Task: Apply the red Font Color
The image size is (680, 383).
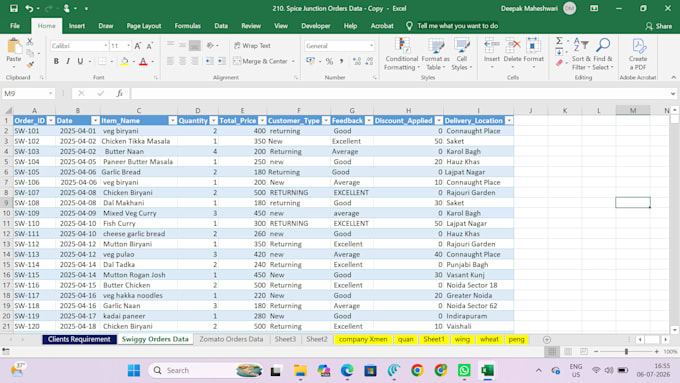Action: (x=144, y=61)
